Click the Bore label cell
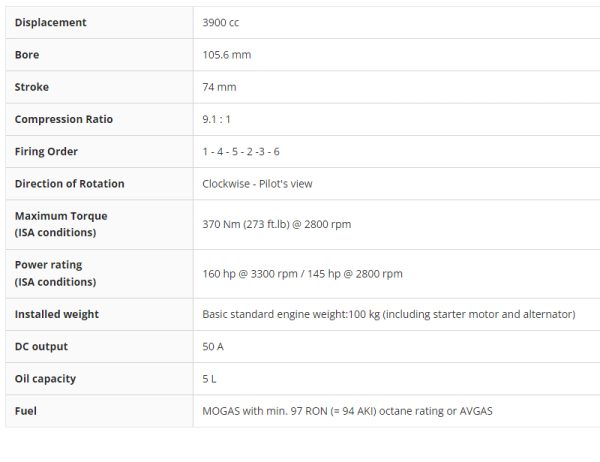600x462 pixels. point(27,55)
